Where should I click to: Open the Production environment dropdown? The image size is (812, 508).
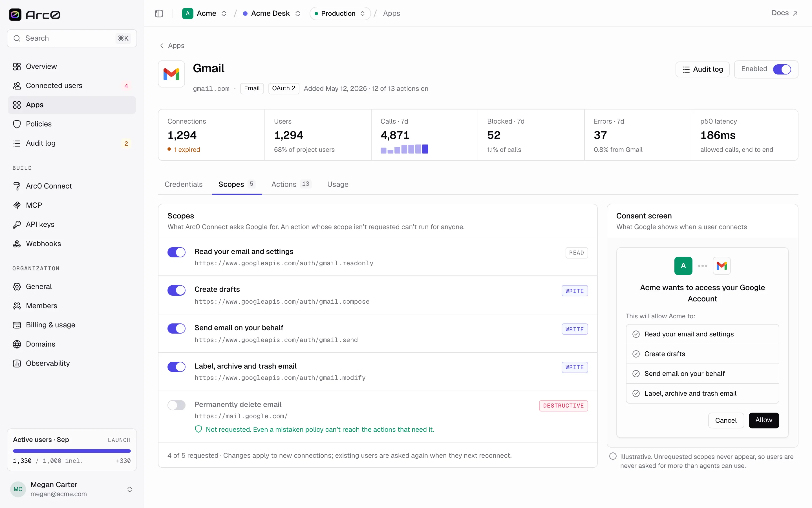340,14
